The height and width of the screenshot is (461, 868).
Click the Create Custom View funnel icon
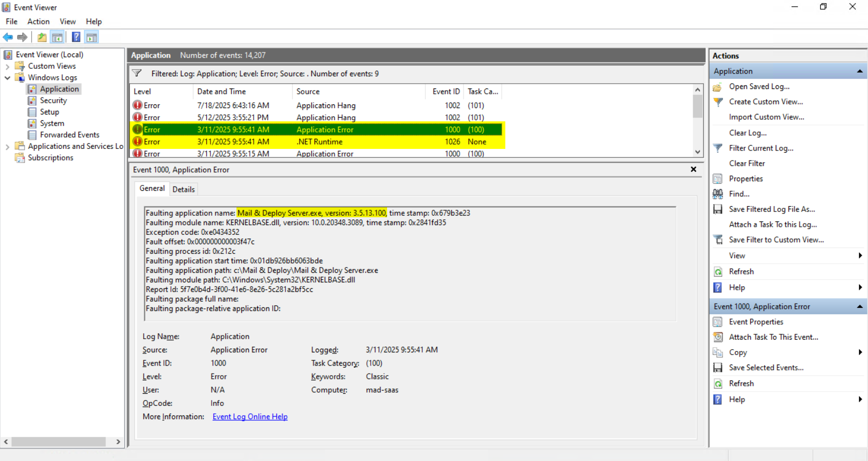(717, 102)
